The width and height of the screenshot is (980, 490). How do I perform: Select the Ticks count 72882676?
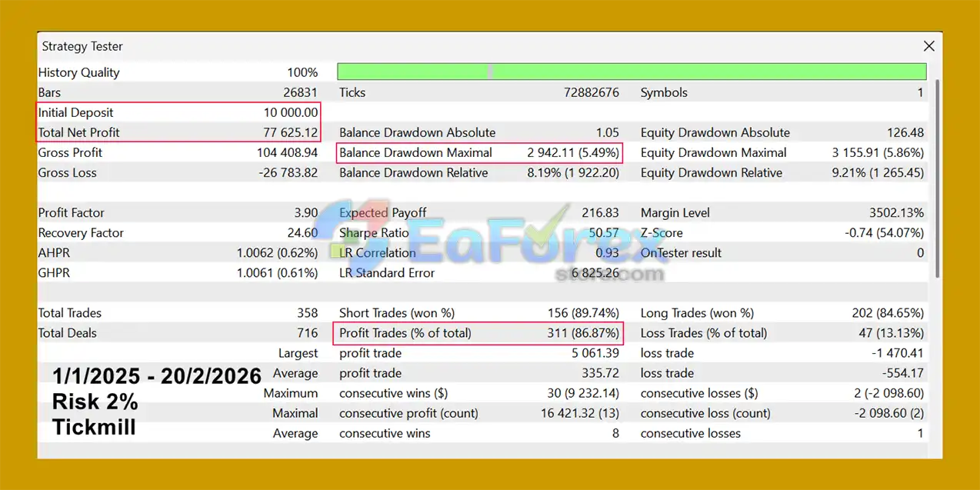(x=591, y=92)
